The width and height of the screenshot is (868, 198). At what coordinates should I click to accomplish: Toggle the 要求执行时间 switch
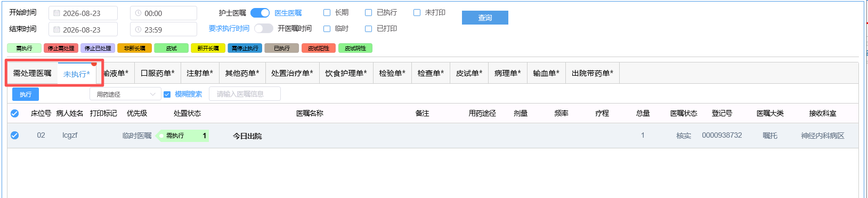tap(264, 28)
